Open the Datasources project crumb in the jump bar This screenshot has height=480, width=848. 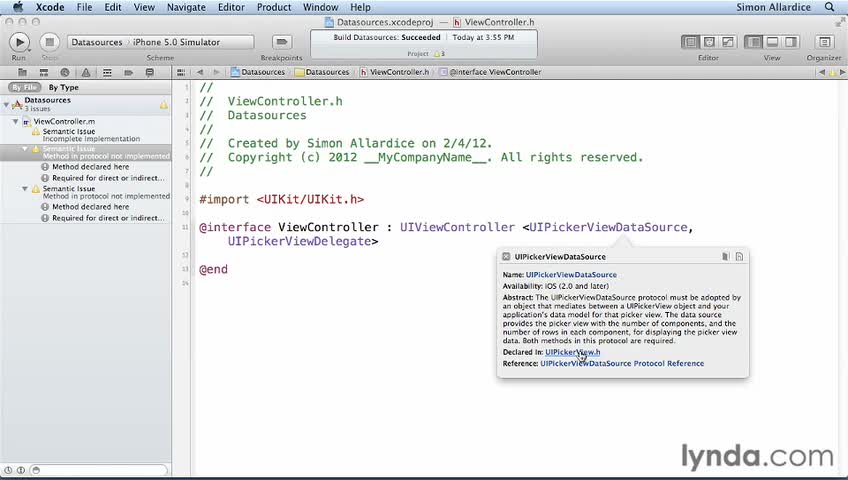point(258,72)
